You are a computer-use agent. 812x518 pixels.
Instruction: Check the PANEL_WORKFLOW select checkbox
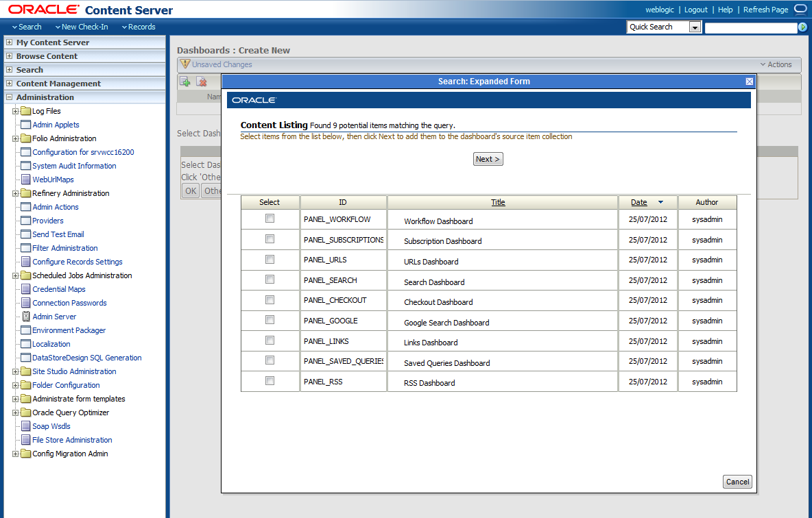pos(270,218)
